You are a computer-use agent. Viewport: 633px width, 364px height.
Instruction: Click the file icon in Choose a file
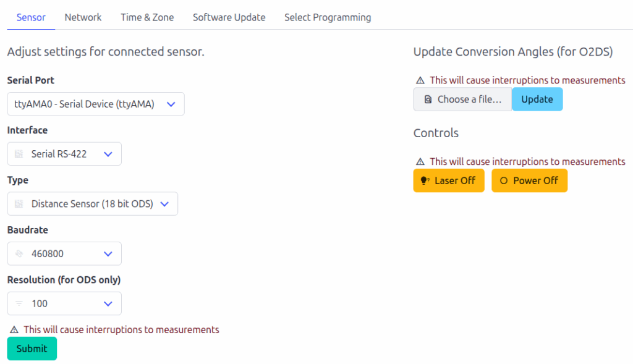tap(428, 99)
